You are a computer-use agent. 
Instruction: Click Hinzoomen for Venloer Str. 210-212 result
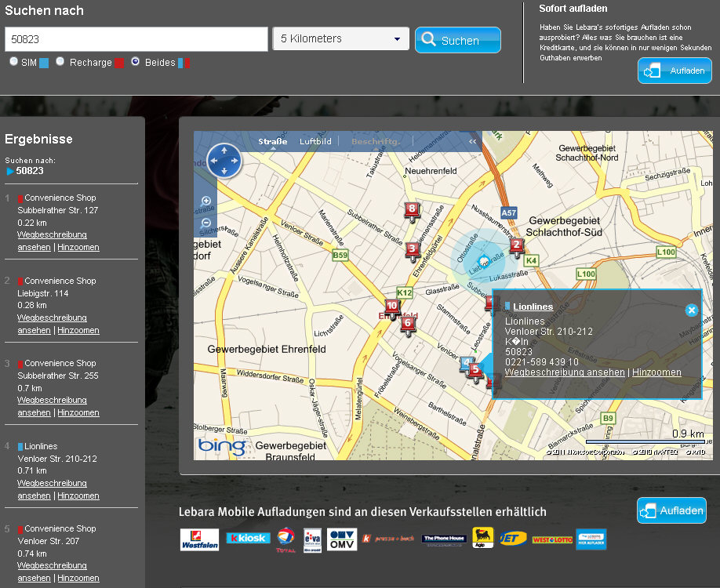tap(78, 495)
